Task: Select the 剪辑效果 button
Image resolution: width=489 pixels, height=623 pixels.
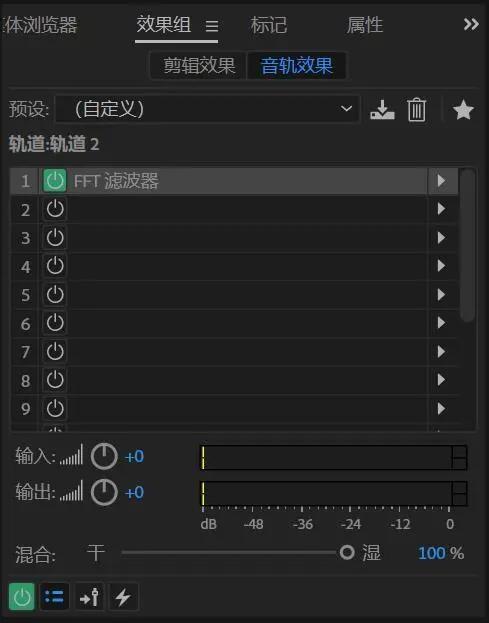Action: click(x=199, y=66)
